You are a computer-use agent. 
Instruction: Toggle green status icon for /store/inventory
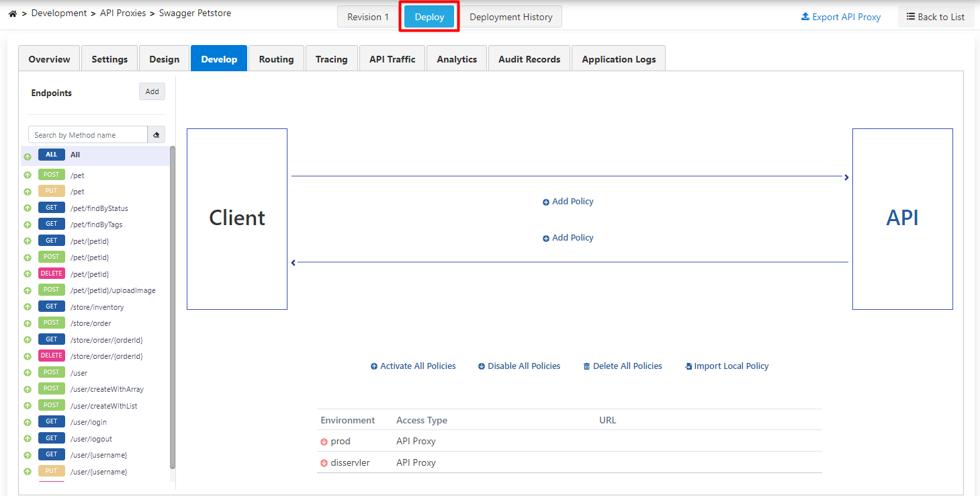tap(28, 307)
